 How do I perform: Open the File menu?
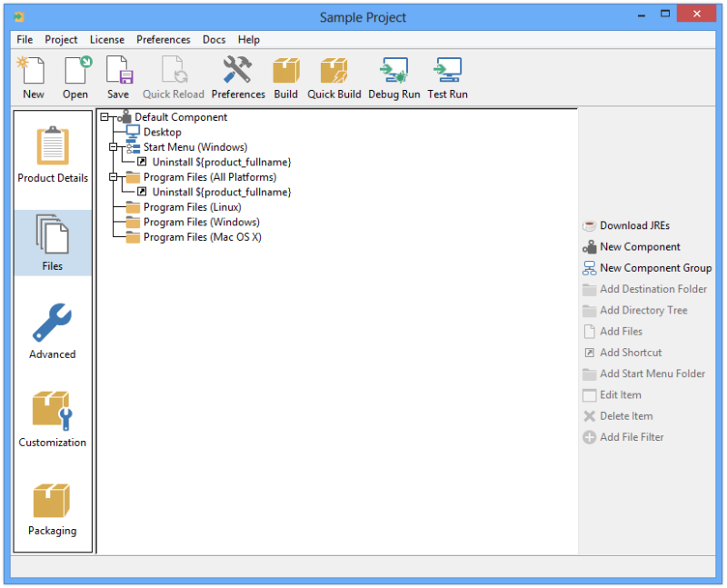(x=25, y=40)
